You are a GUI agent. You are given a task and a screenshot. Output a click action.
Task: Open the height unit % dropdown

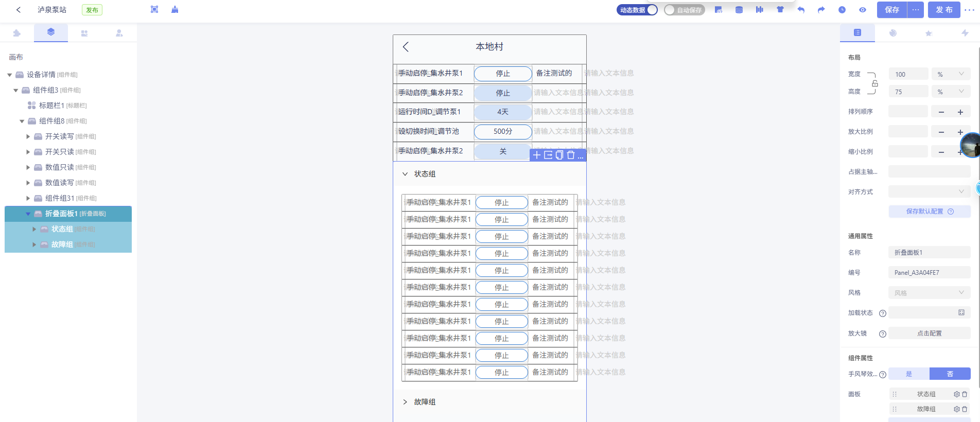tap(951, 92)
